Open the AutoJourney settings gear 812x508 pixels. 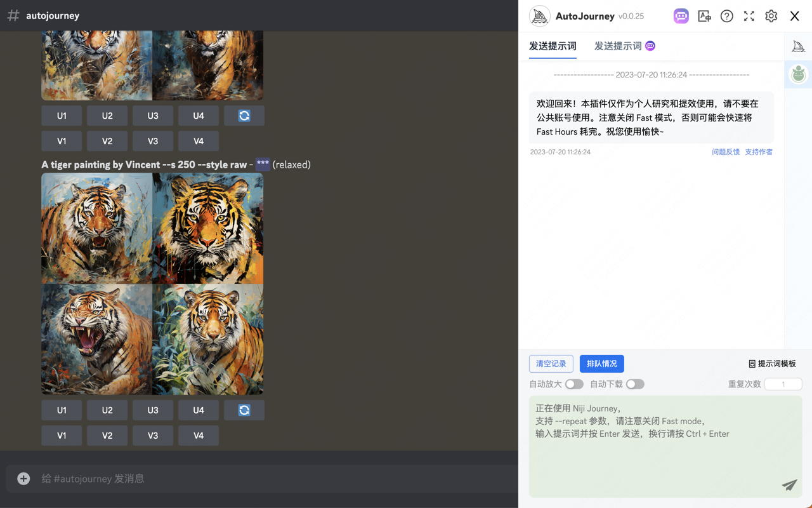click(x=771, y=16)
